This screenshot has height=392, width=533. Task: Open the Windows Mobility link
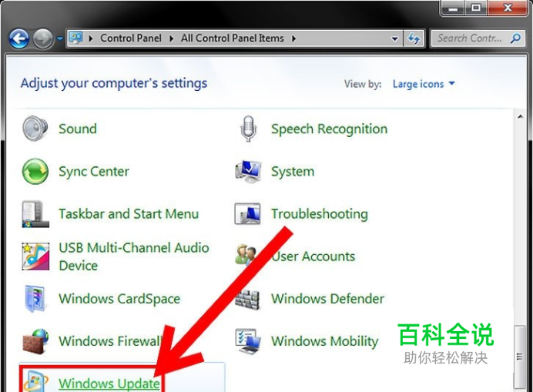point(324,341)
